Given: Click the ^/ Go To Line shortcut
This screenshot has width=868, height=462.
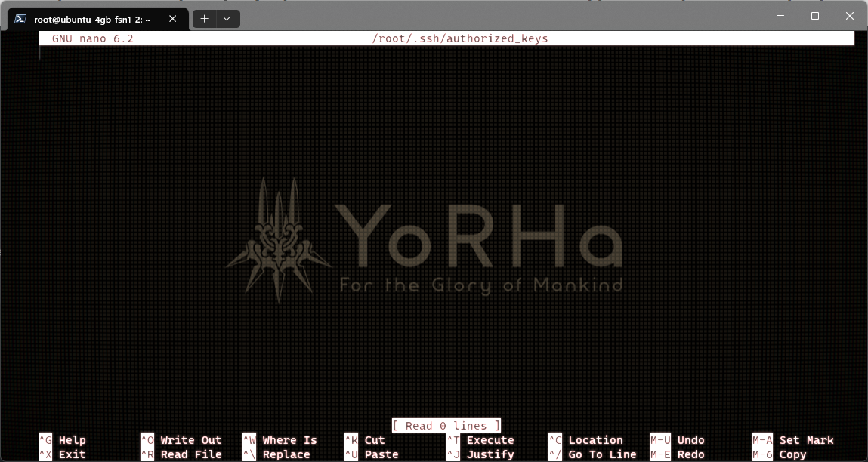Looking at the screenshot, I should 592,454.
